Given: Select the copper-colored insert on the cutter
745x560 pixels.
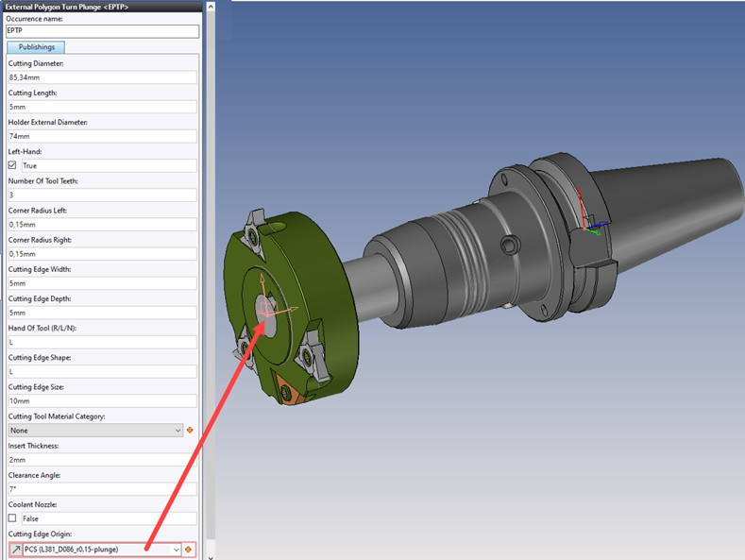Looking at the screenshot, I should pos(290,391).
